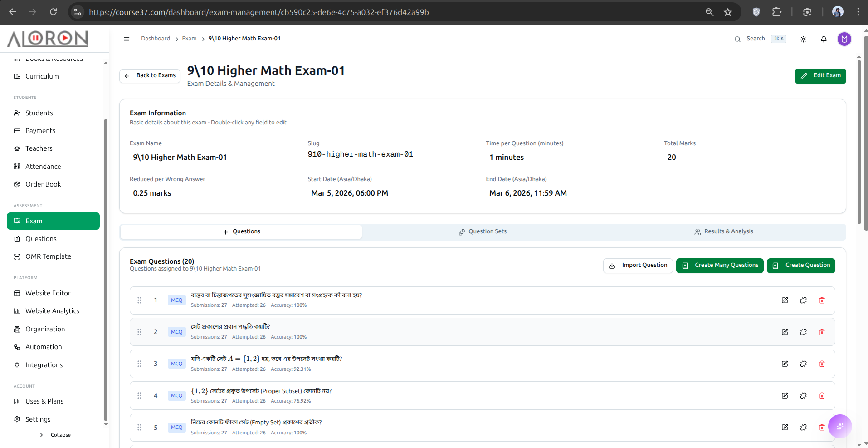Open the Results & Analysis tab

click(x=724, y=231)
